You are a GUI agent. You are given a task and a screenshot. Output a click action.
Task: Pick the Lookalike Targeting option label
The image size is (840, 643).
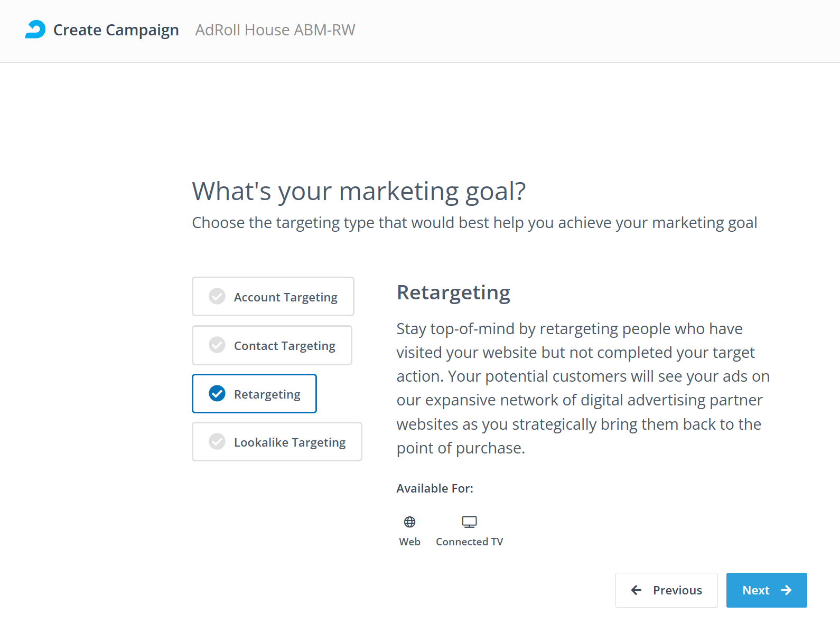pyautogui.click(x=290, y=442)
